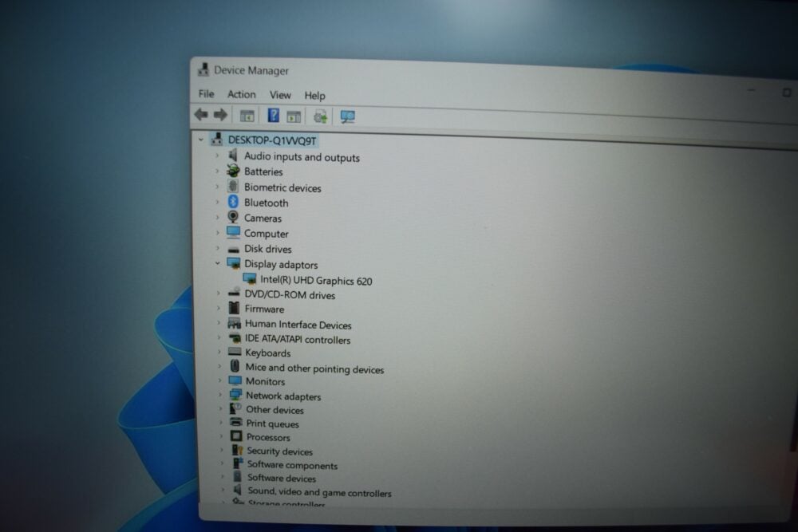The height and width of the screenshot is (532, 798).
Task: Click the Forward arrow toolbar button
Action: tap(220, 115)
